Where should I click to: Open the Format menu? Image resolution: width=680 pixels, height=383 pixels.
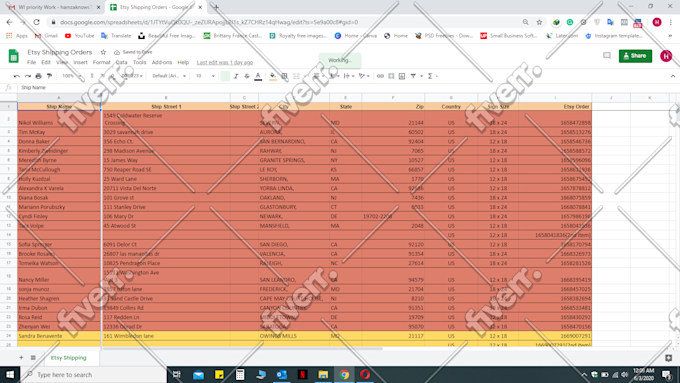pyautogui.click(x=102, y=62)
